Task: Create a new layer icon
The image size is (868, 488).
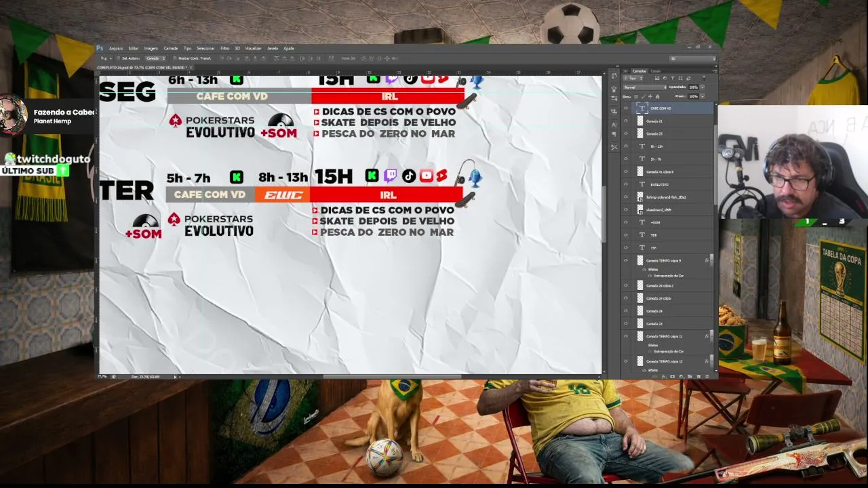Action: [x=697, y=376]
